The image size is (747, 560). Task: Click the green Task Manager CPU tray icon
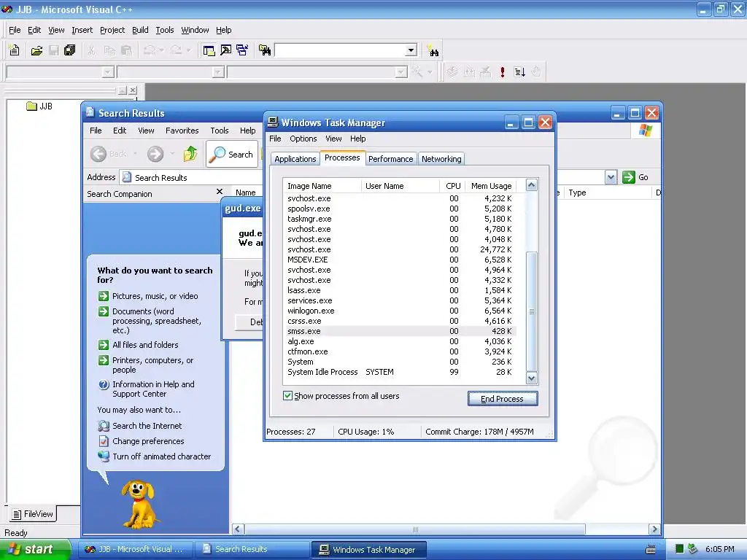pyautogui.click(x=679, y=549)
